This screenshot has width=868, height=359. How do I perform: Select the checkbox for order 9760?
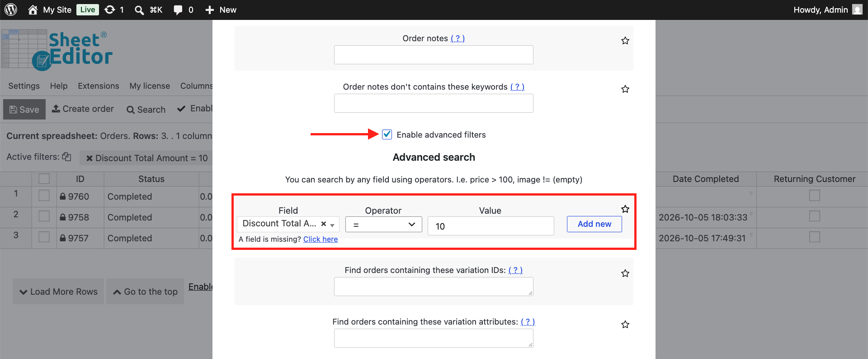pos(44,196)
